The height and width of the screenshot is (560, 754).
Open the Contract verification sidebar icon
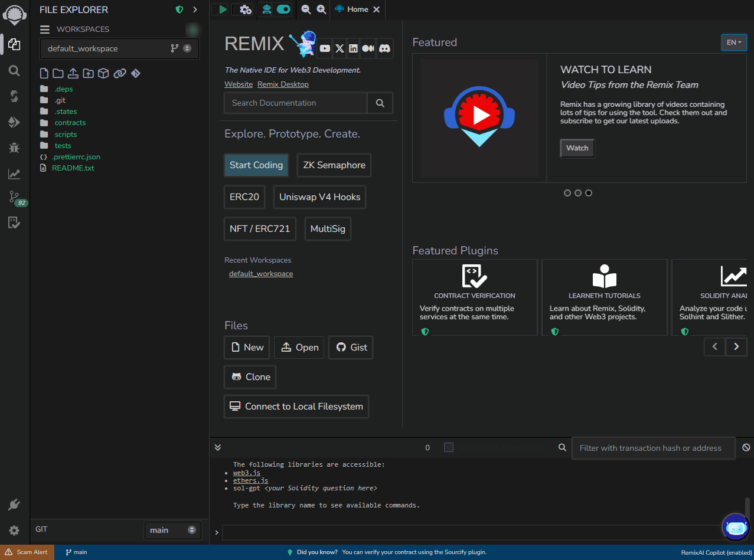(14, 222)
